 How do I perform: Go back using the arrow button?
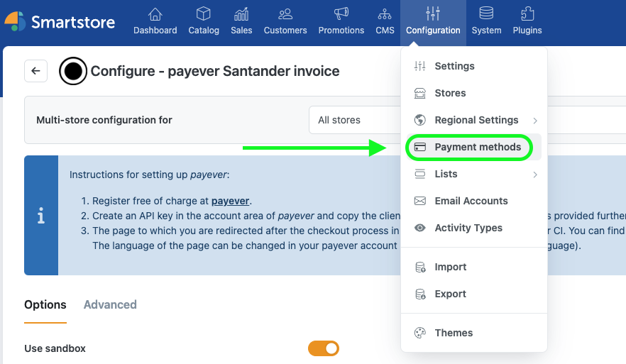click(x=36, y=71)
